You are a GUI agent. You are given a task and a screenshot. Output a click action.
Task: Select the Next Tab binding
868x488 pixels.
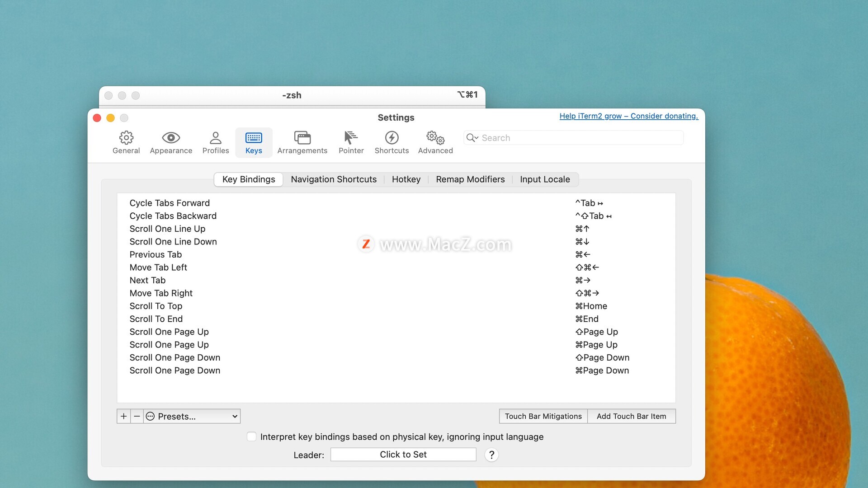click(x=396, y=280)
